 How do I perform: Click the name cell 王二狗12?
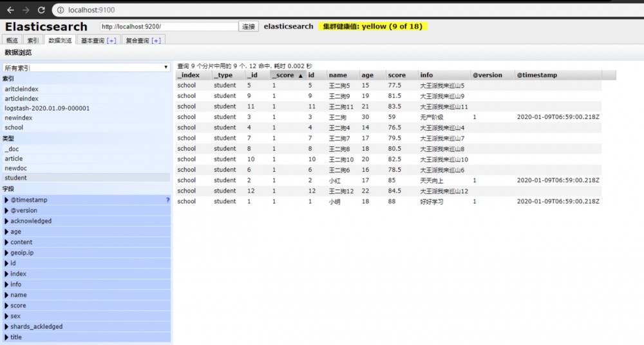341,191
